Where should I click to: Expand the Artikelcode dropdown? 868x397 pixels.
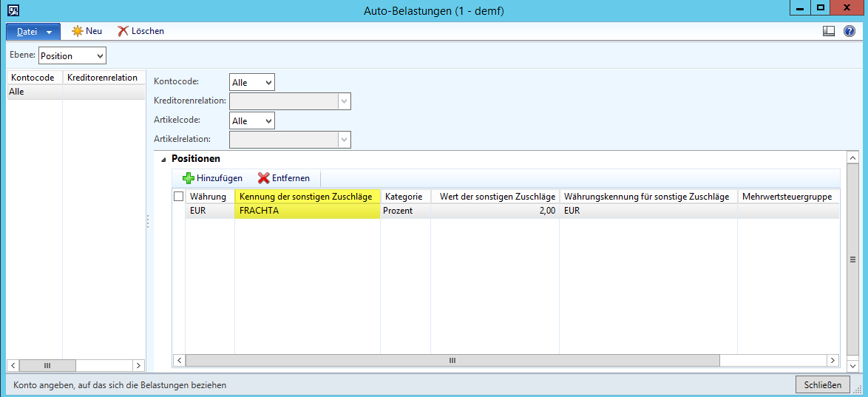(252, 121)
